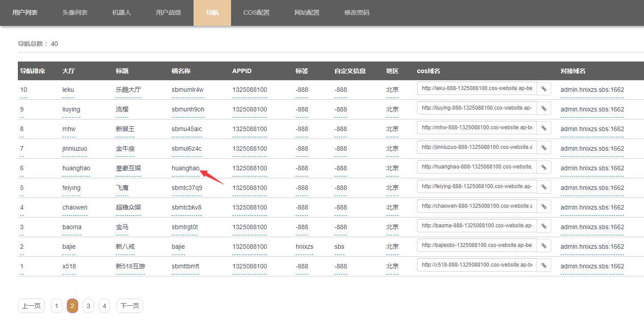Click the link icon for chaowen cos domain
Viewport: 644px width, 333px height.
click(x=544, y=206)
